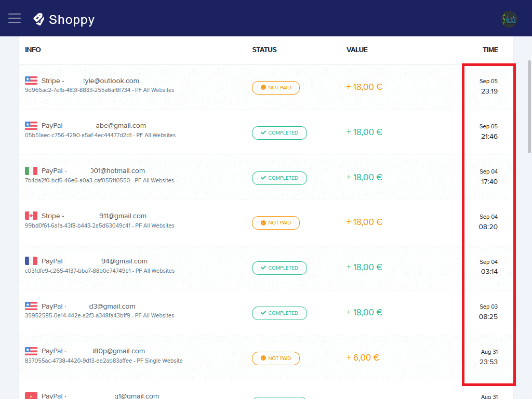Screen dimensions: 532x399
Task: Select order ID c031dfe9-c265-4137-bba7-88b0e74749e1
Action: pyautogui.click(x=78, y=271)
